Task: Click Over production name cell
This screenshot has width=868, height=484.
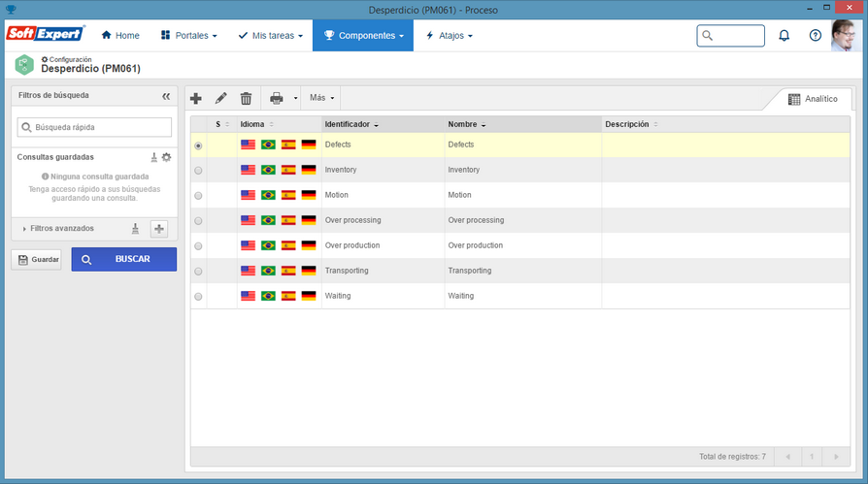Action: pyautogui.click(x=523, y=245)
